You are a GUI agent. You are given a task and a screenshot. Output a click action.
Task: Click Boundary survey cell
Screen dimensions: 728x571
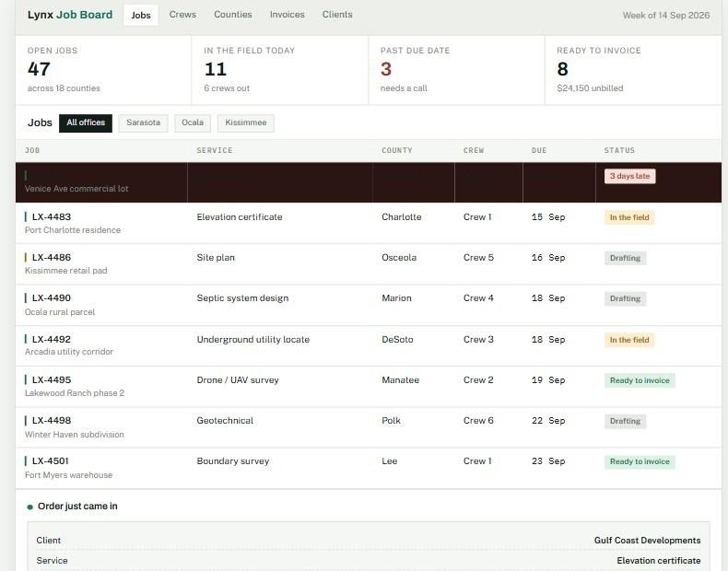pyautogui.click(x=232, y=461)
